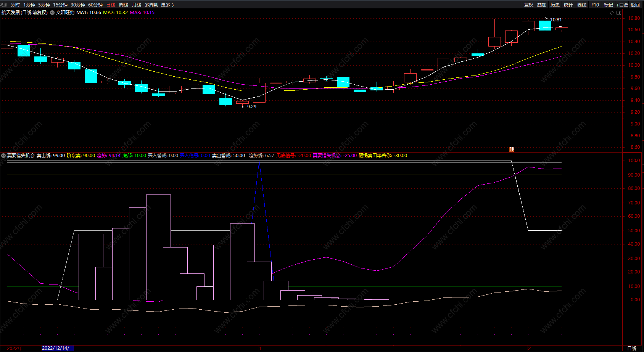Click the 趋势线: 6.57 indicator value
Image resolution: width=644 pixels, height=352 pixels.
[261, 156]
